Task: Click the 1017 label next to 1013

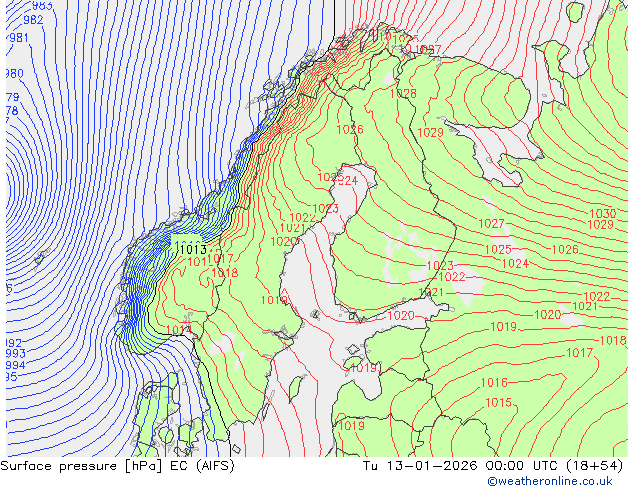Action: pyautogui.click(x=220, y=259)
